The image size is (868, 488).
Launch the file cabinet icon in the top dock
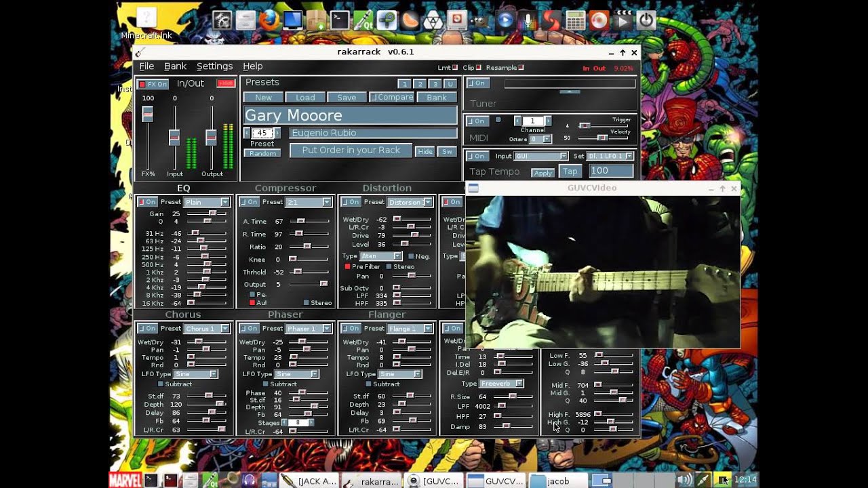[245, 20]
